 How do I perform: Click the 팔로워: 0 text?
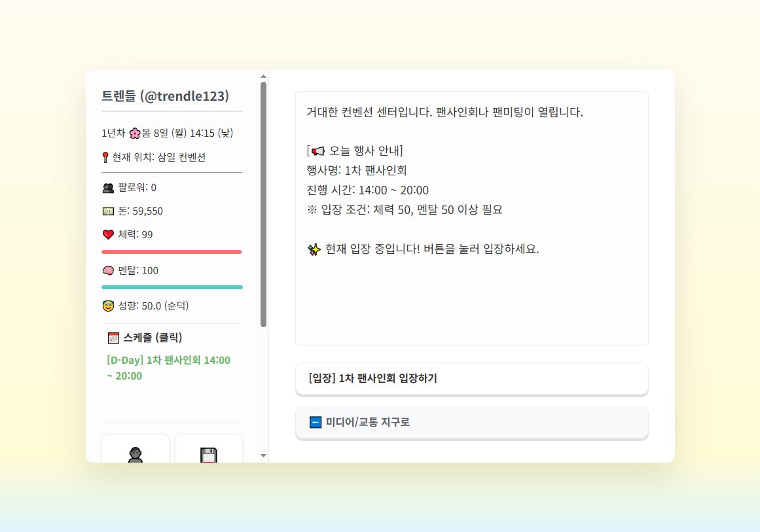click(137, 188)
